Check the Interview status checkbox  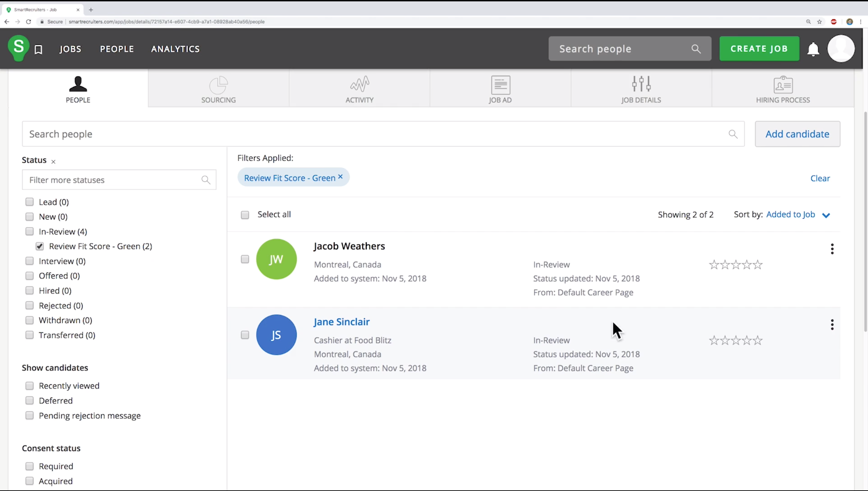coord(30,261)
